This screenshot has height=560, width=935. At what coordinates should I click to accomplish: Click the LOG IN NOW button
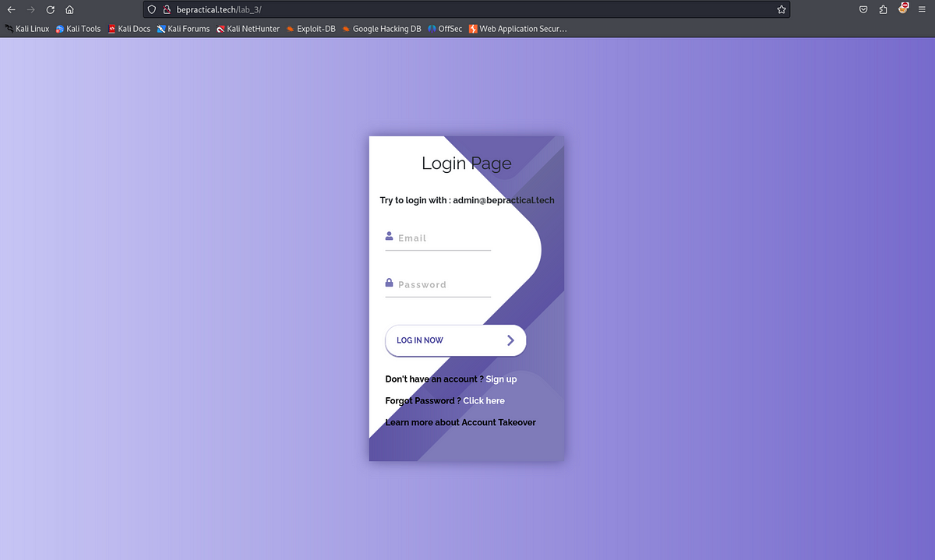(x=456, y=340)
